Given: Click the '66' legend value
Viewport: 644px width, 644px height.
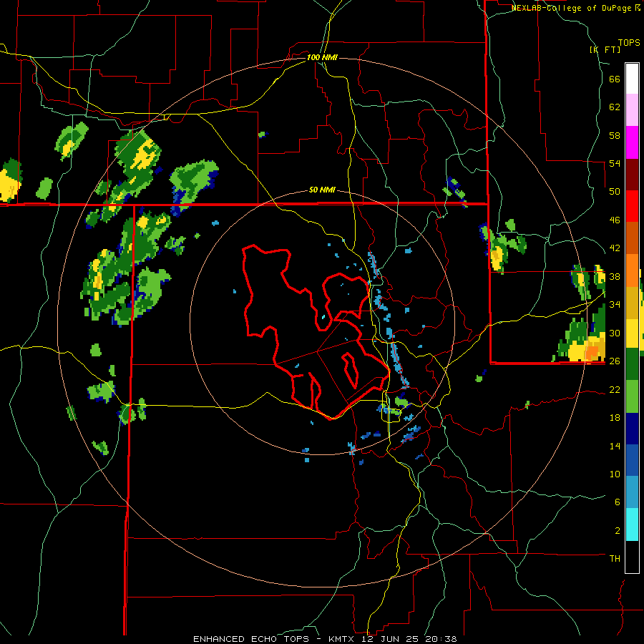Looking at the screenshot, I should coord(615,79).
